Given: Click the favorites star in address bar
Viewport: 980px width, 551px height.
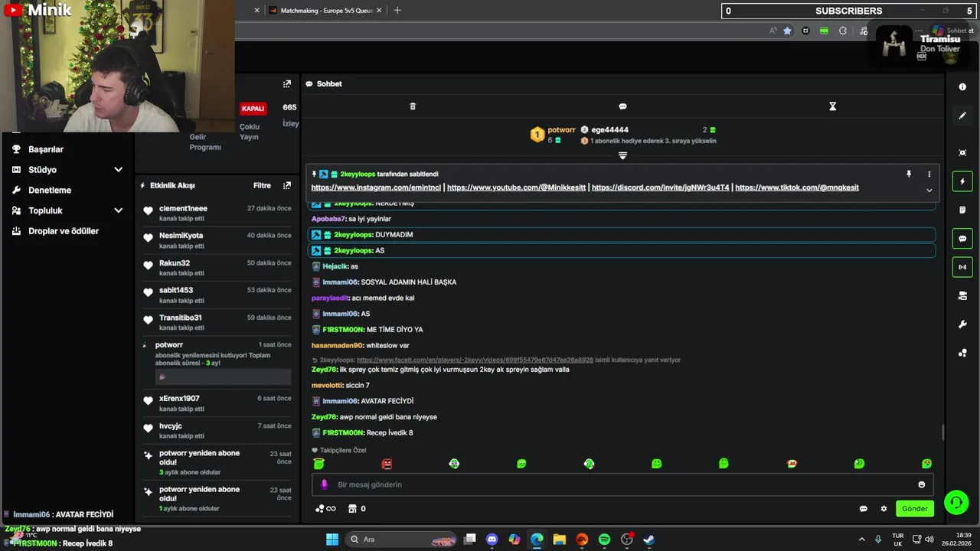Looking at the screenshot, I should pos(787,31).
